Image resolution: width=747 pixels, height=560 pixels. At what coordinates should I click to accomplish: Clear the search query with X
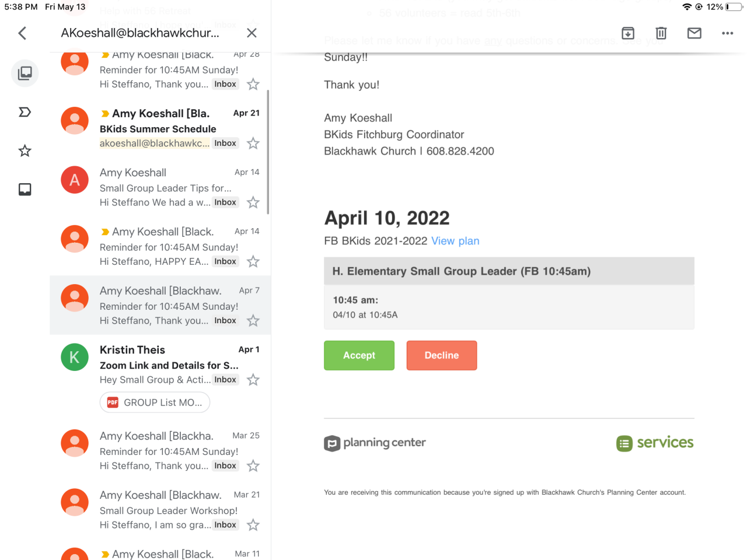(x=252, y=33)
